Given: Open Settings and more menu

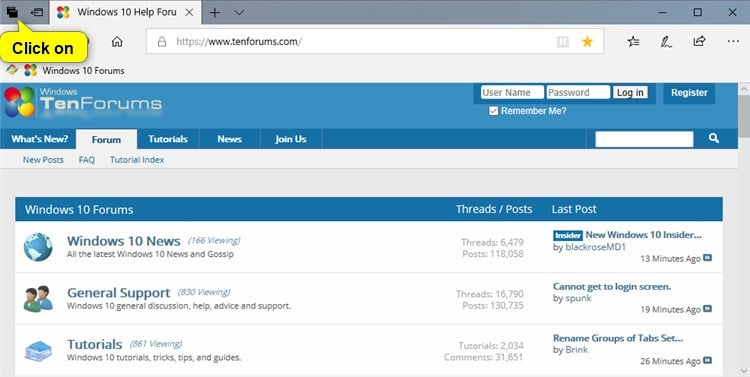Looking at the screenshot, I should pyautogui.click(x=733, y=42).
